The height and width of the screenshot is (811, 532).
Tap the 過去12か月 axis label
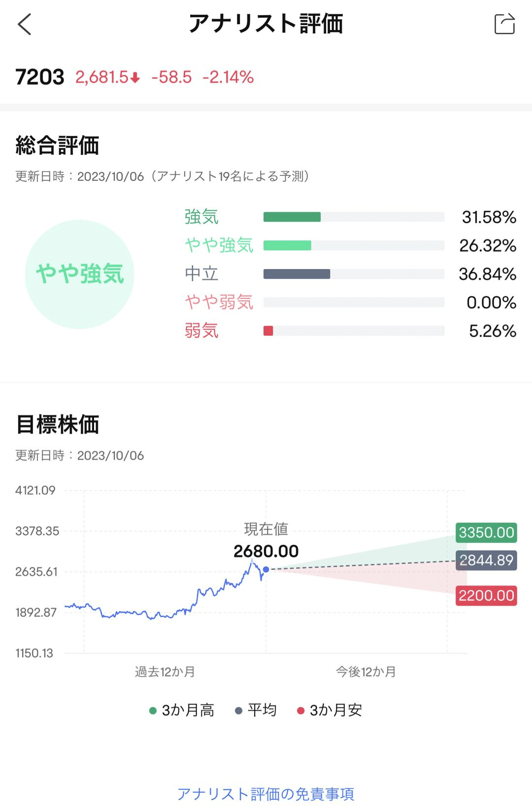pos(165,672)
